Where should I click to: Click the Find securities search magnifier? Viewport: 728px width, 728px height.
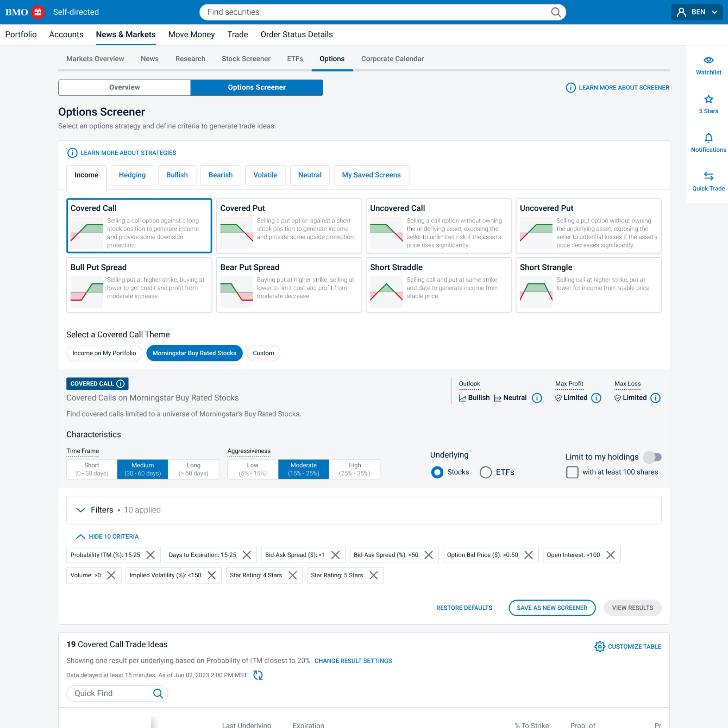(556, 12)
